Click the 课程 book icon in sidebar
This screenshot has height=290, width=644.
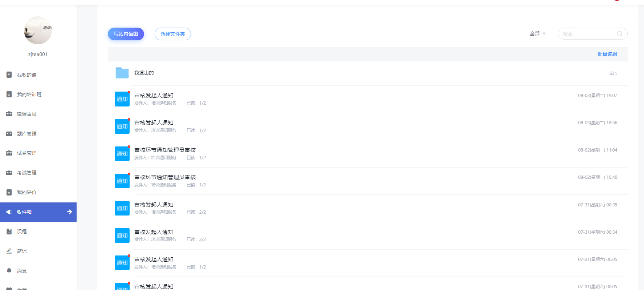point(9,231)
